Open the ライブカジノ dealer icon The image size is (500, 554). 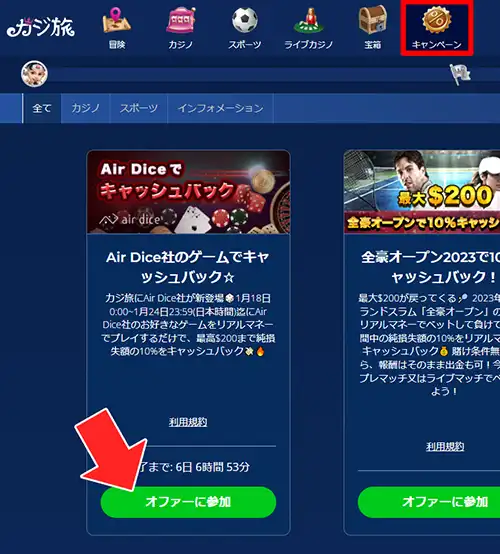click(309, 20)
